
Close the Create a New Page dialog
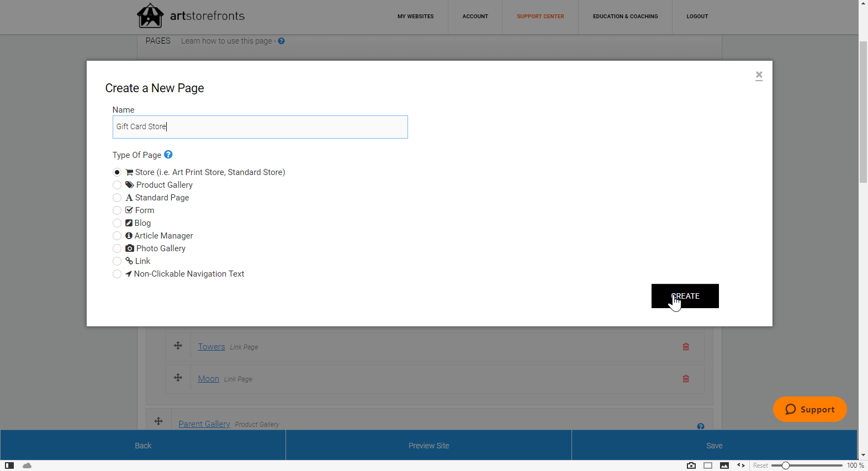pos(759,75)
